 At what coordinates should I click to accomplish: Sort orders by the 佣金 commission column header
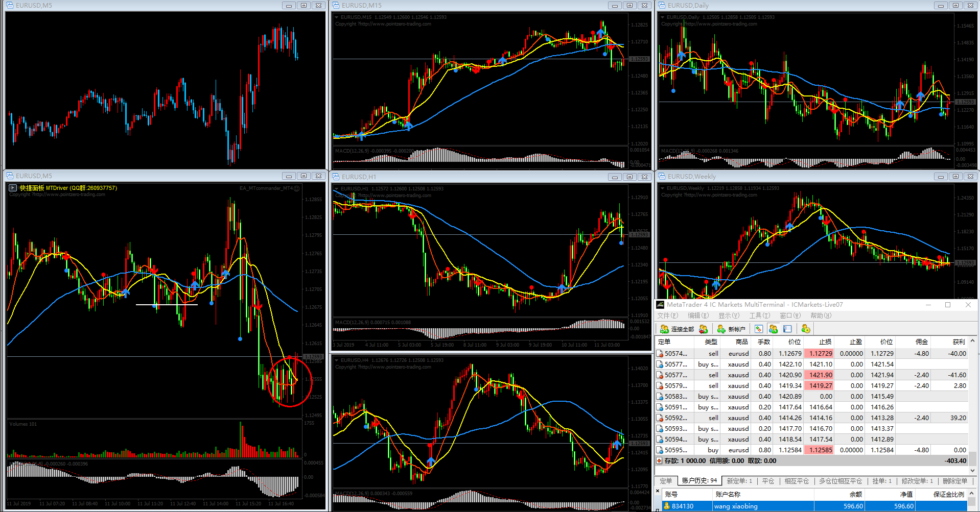[912, 342]
